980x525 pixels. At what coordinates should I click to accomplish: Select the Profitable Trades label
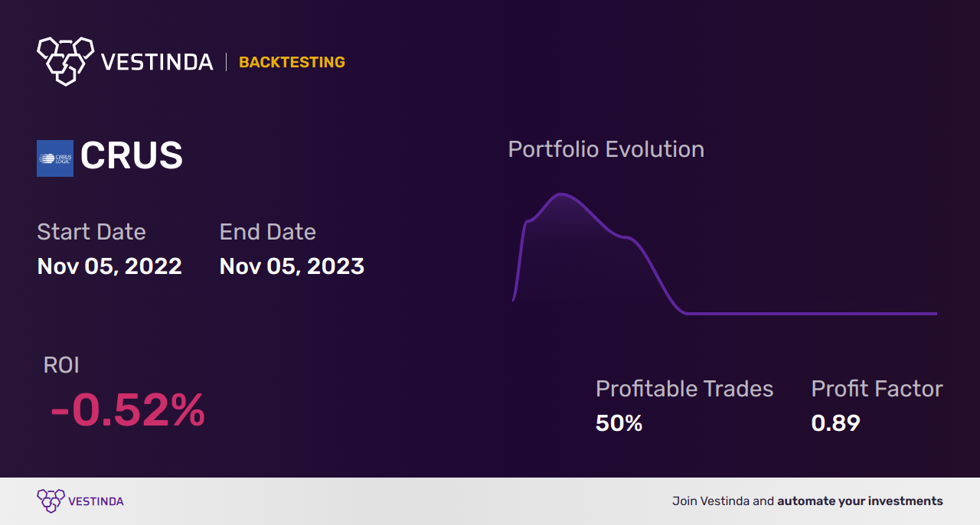tap(684, 389)
